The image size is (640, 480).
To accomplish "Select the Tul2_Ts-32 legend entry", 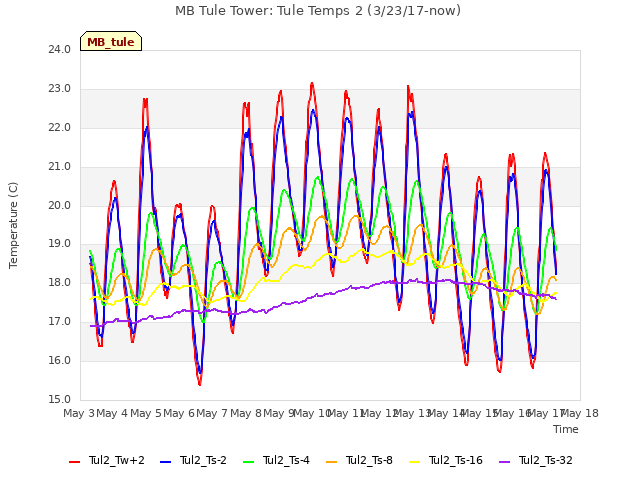I will point(536,461).
